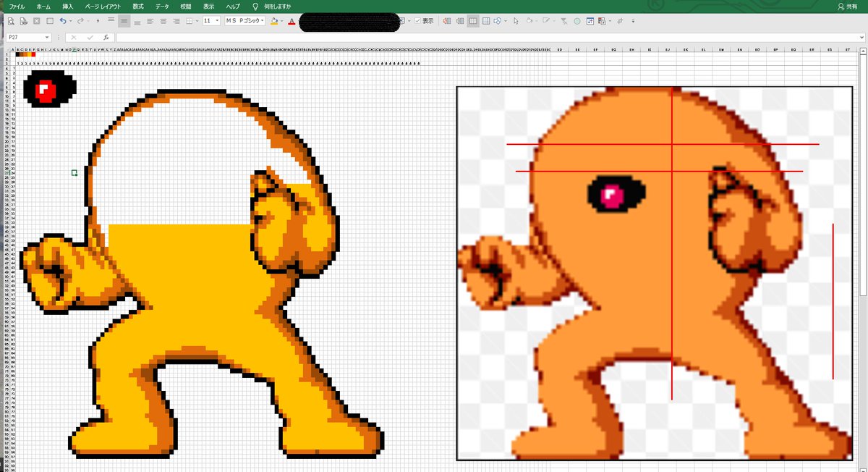Toggle the highlighted middle vertical alignment
Screen dimensions: 868x472
point(124,21)
